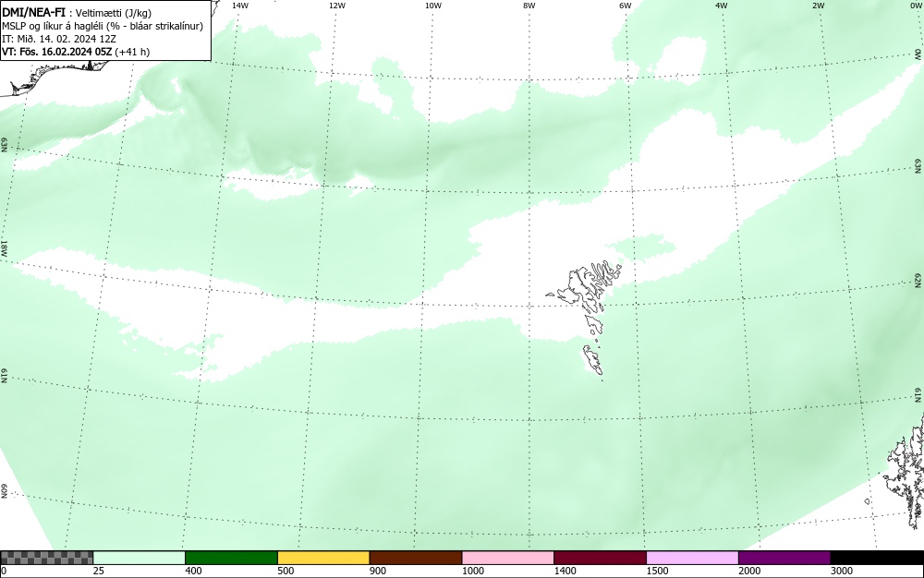This screenshot has width=924, height=578.
Task: Click the 'Veltimætti (J/kg)' title text
Action: point(114,13)
